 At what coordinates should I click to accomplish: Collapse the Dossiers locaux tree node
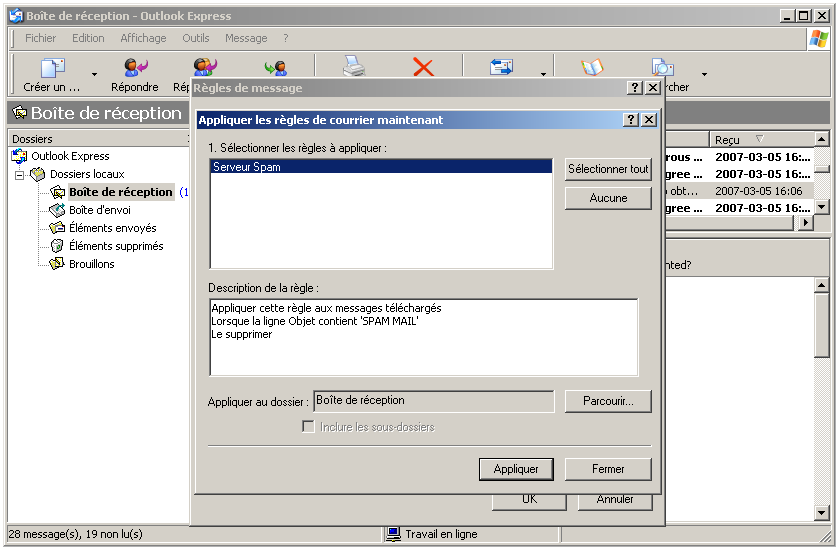click(19, 175)
